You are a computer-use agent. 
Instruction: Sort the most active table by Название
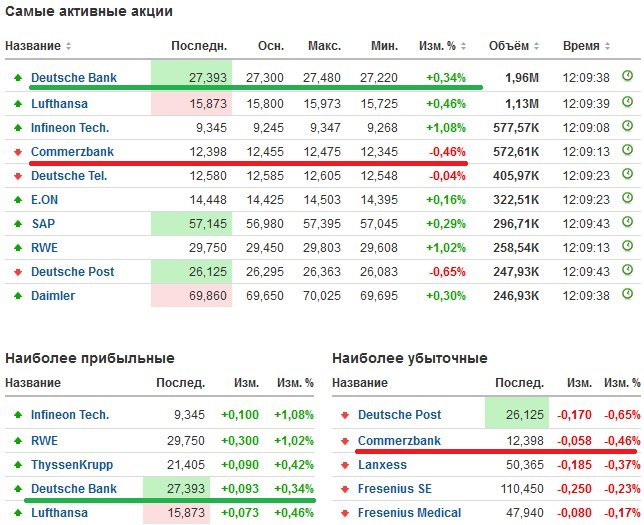click(x=38, y=46)
